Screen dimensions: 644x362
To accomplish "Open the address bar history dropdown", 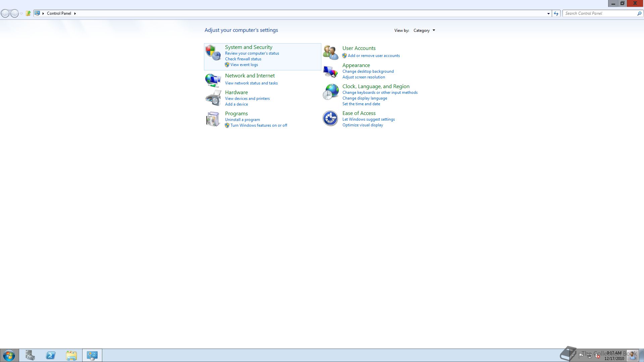I will [x=548, y=13].
